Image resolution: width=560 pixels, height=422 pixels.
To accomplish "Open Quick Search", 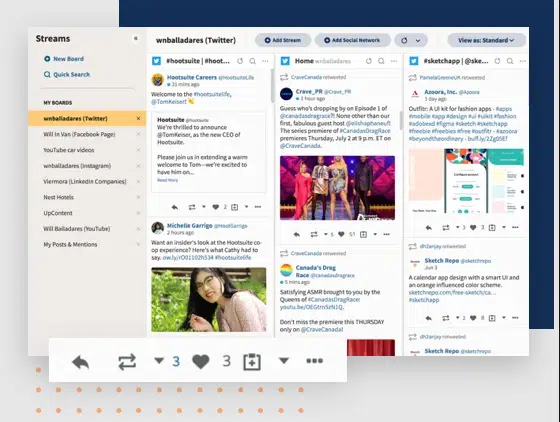I will (67, 75).
